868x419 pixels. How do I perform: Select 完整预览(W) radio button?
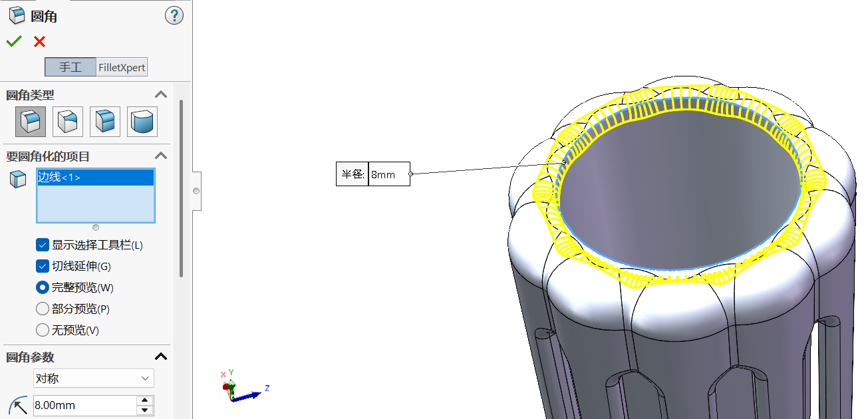click(x=43, y=287)
